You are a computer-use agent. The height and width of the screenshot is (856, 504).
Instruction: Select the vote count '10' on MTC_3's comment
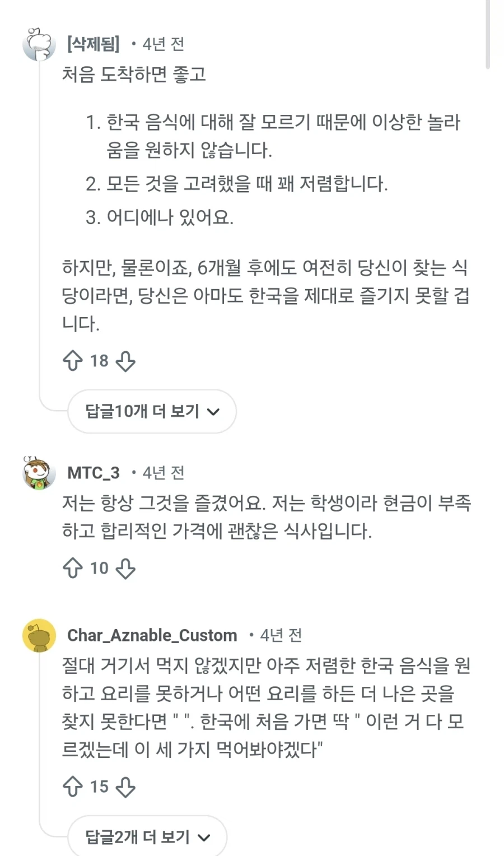(99, 568)
